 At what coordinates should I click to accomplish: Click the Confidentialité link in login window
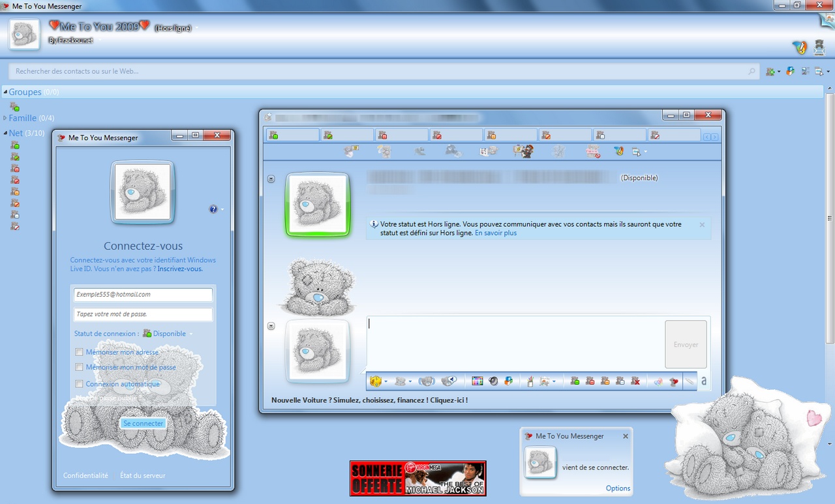coord(85,475)
